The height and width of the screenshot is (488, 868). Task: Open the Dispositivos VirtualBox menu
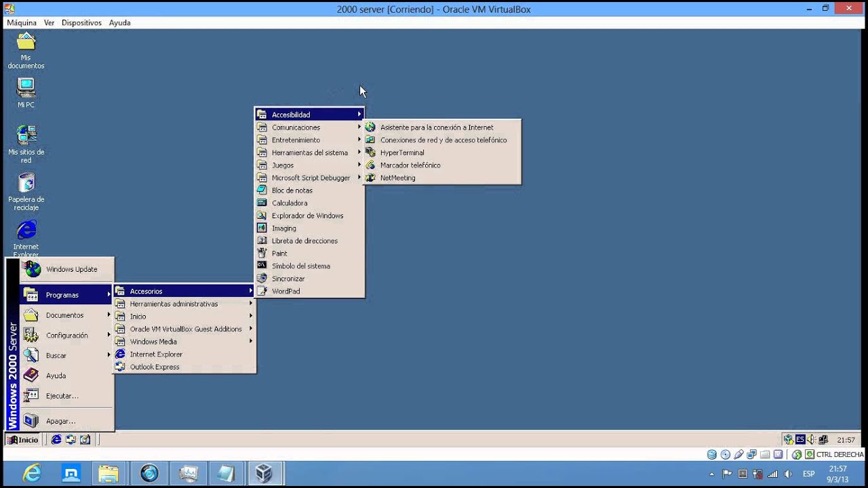point(81,22)
